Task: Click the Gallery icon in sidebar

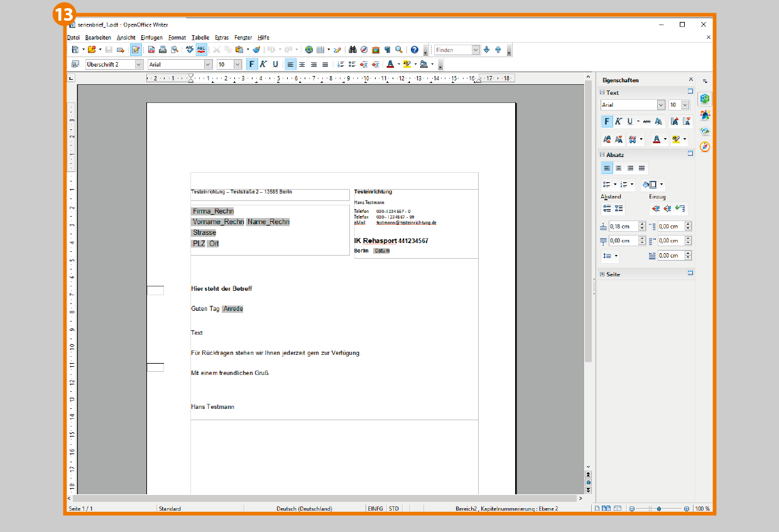Action: pos(705,131)
